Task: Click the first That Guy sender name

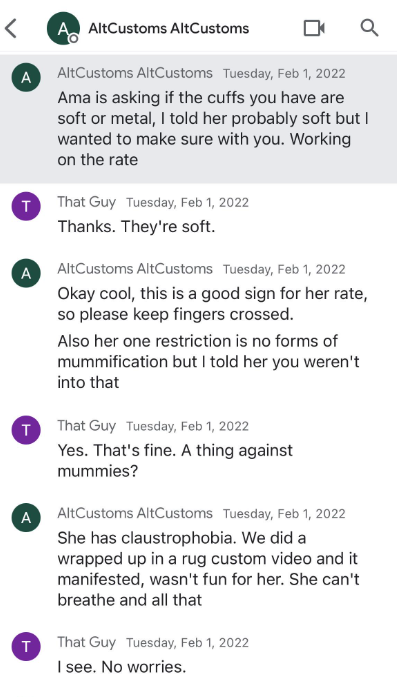Action: pyautogui.click(x=86, y=202)
